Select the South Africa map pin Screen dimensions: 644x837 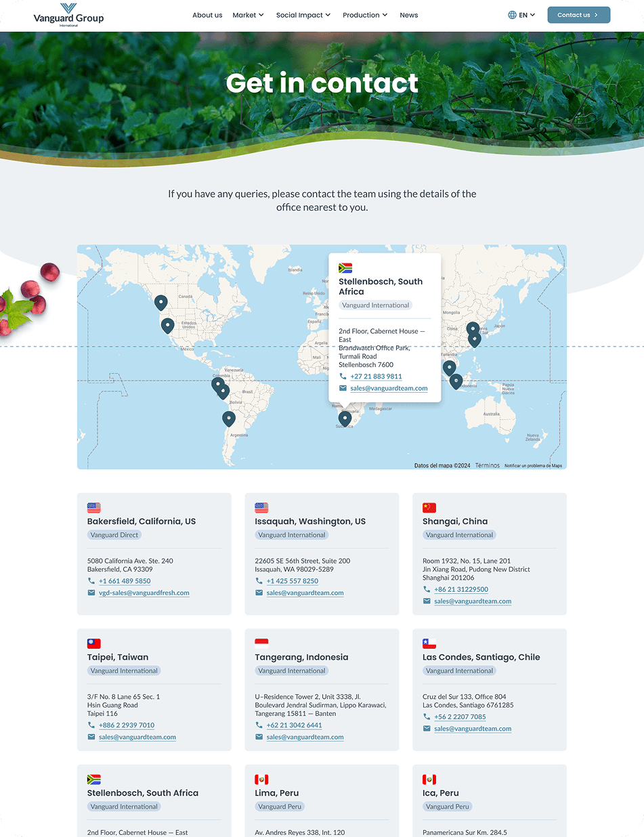click(345, 419)
